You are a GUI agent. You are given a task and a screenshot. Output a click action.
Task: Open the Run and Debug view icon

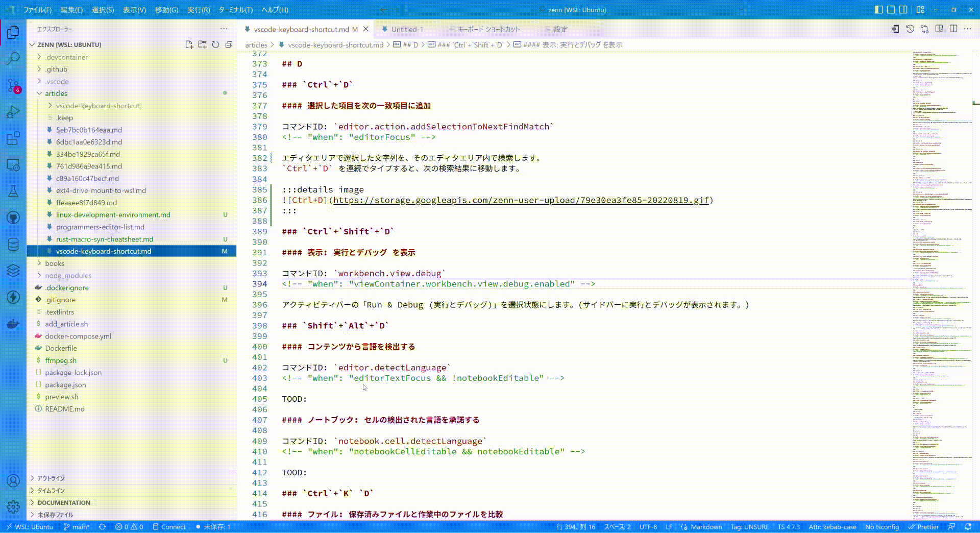tap(13, 111)
